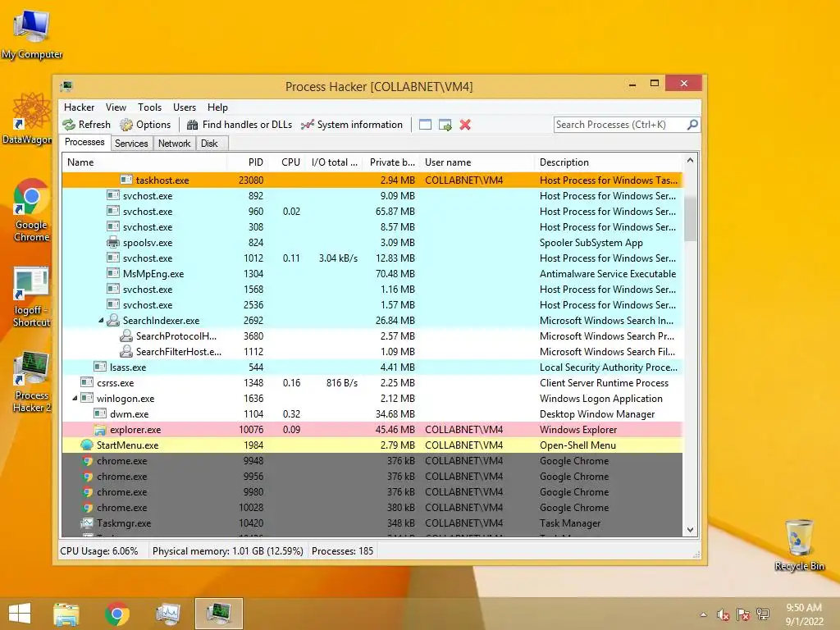The height and width of the screenshot is (630, 840).
Task: Click the chrome.exe icon for PID 9948
Action: [87, 461]
